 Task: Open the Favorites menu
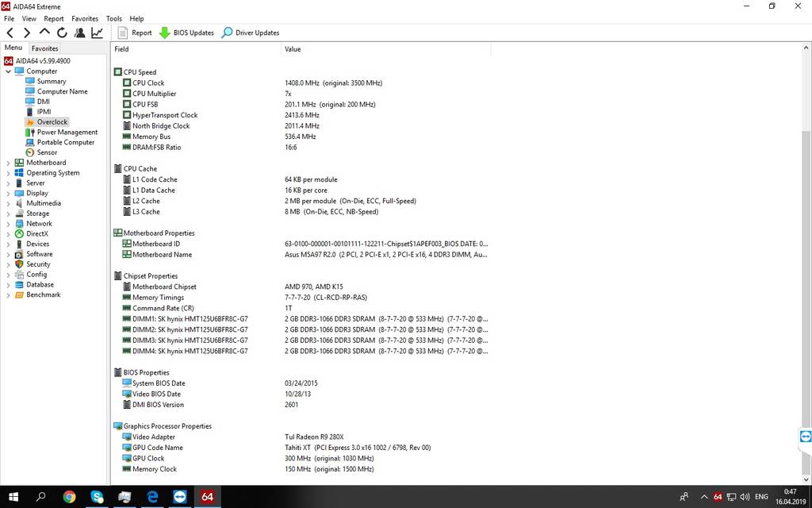(85, 19)
